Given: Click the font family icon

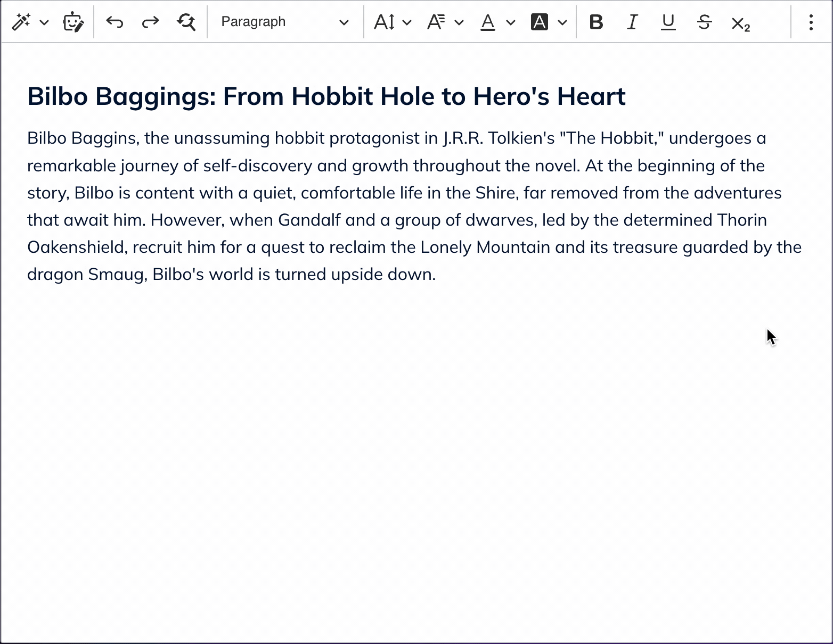Looking at the screenshot, I should click(436, 22).
